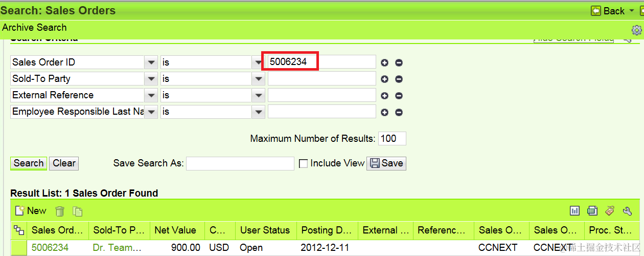Screen dimensions: 644x256
Task: Remove the External Reference criterion row
Action: [x=399, y=96]
